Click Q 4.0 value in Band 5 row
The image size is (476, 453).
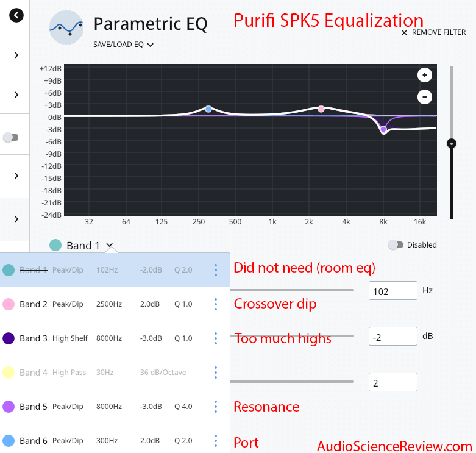click(183, 407)
